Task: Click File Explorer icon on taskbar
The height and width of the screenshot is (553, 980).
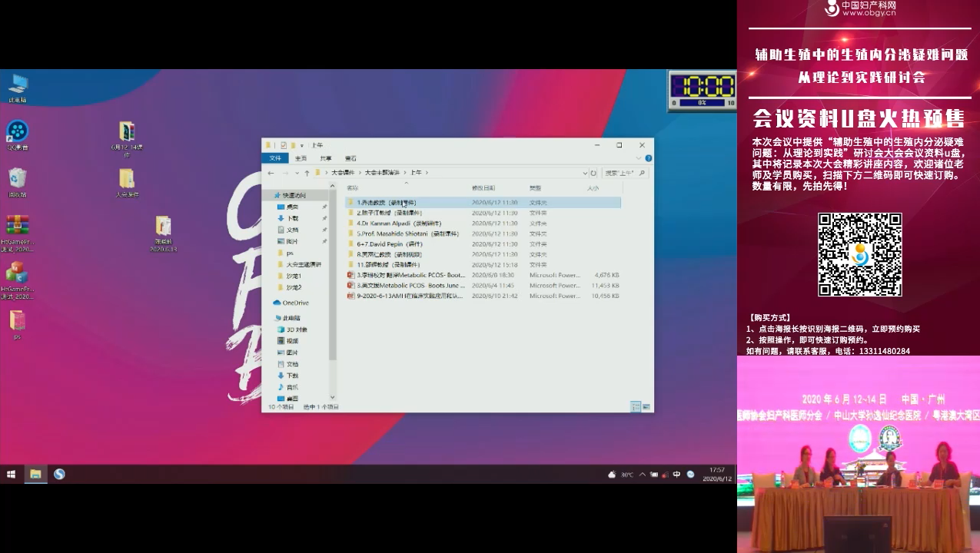Action: pos(35,474)
